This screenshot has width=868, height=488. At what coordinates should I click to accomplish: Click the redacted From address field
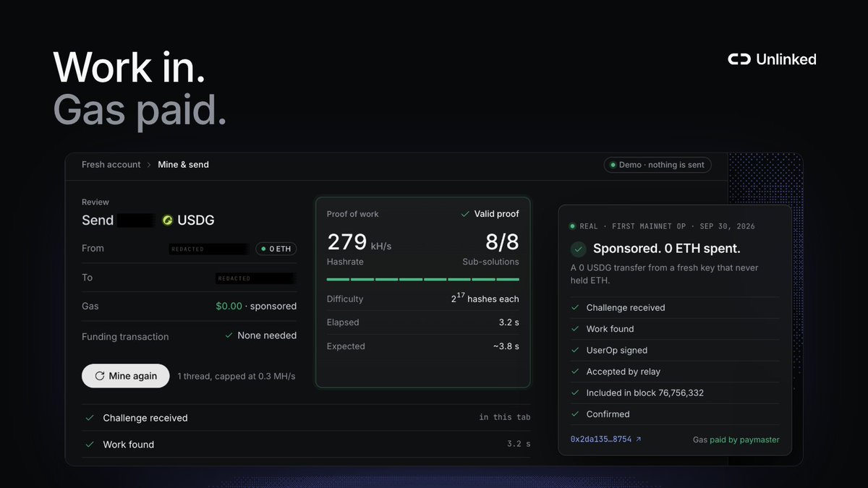210,249
